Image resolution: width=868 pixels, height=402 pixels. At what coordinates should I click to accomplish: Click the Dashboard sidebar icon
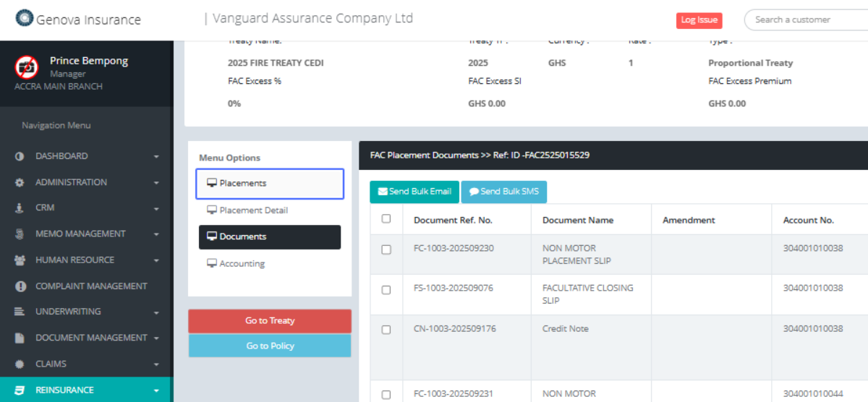tap(20, 156)
